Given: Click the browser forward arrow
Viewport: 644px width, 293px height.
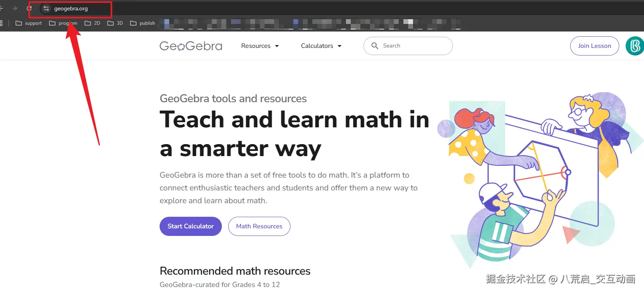Looking at the screenshot, I should coord(15,8).
